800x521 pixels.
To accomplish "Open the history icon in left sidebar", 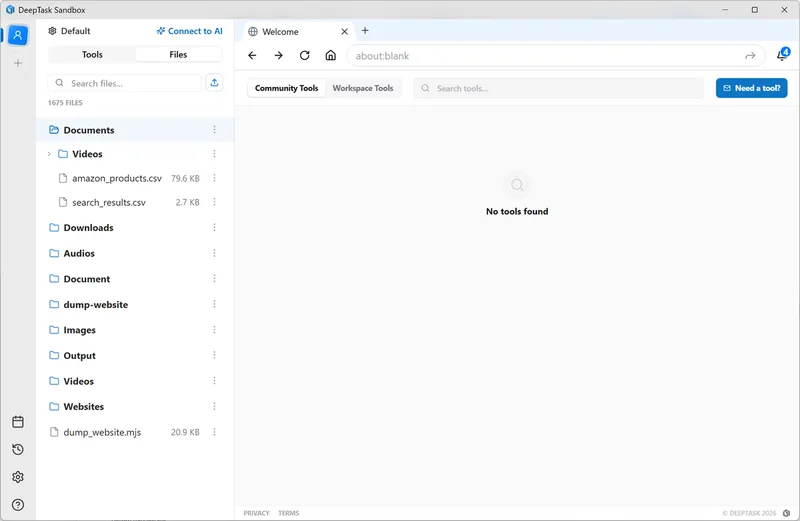I will [17, 450].
